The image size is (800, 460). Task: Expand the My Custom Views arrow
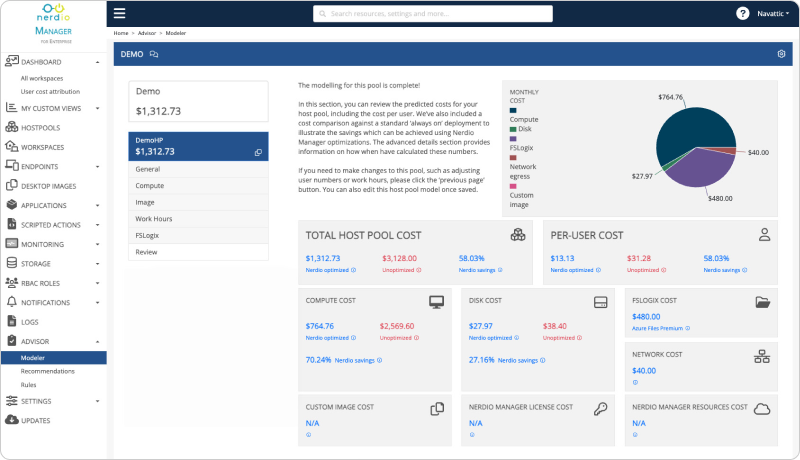click(97, 108)
